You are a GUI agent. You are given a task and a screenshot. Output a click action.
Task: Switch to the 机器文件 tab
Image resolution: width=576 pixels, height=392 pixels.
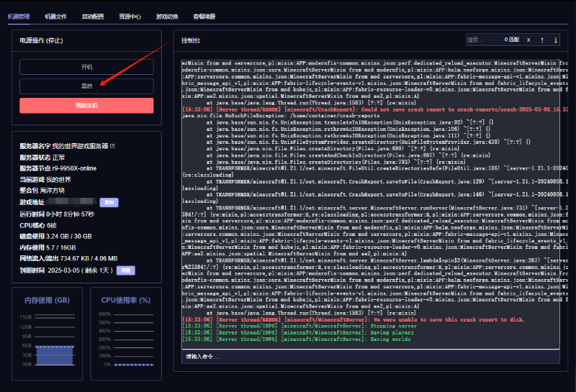tap(55, 15)
